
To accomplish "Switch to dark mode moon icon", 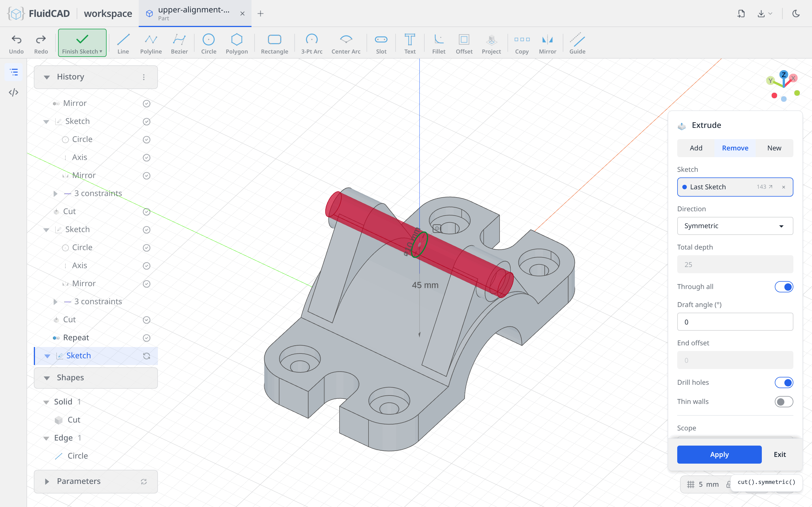I will pyautogui.click(x=796, y=14).
